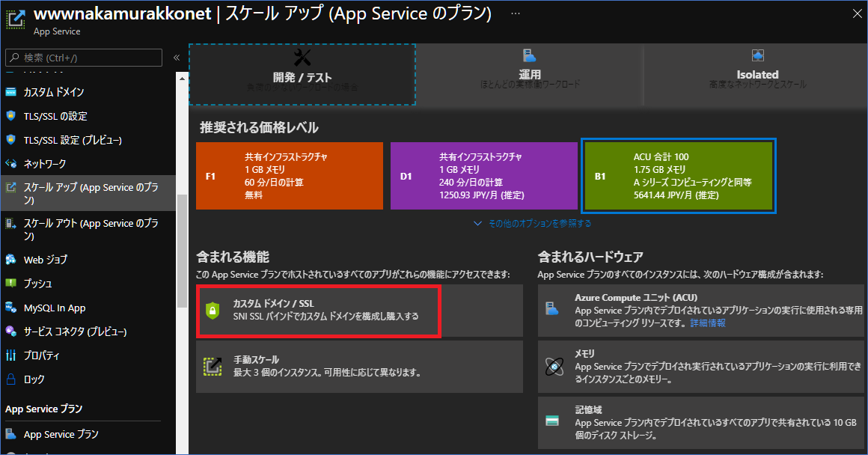
Task: Click the sidebar scrollbar thumb
Action: 182,251
